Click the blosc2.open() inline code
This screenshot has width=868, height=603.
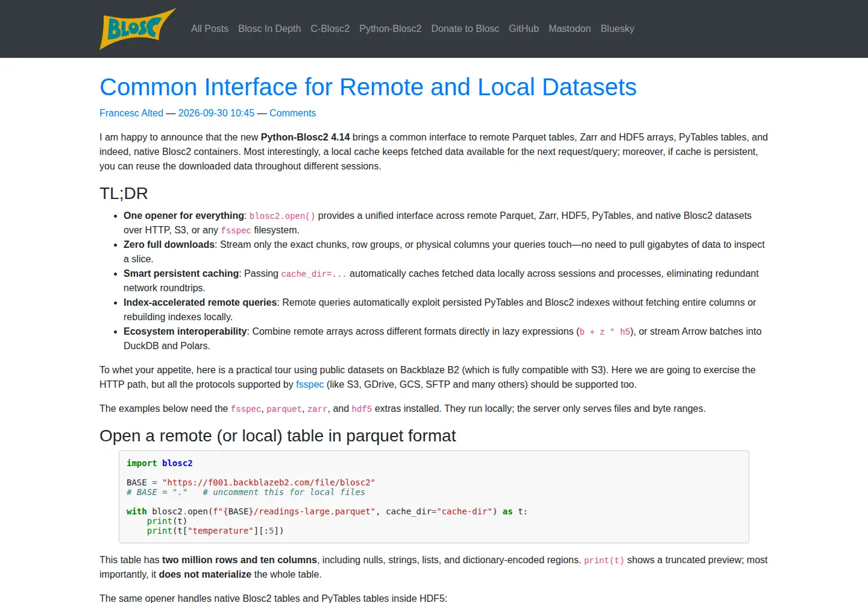282,216
